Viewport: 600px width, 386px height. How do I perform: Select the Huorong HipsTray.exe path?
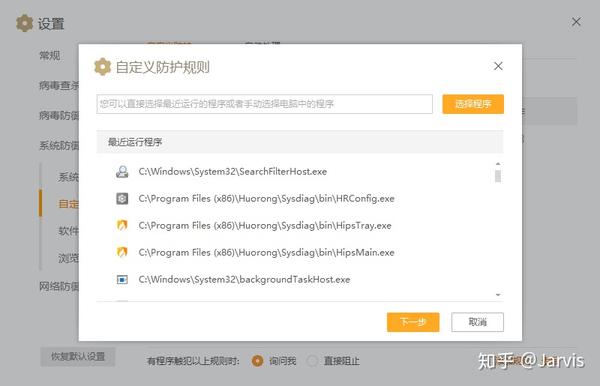coord(265,226)
